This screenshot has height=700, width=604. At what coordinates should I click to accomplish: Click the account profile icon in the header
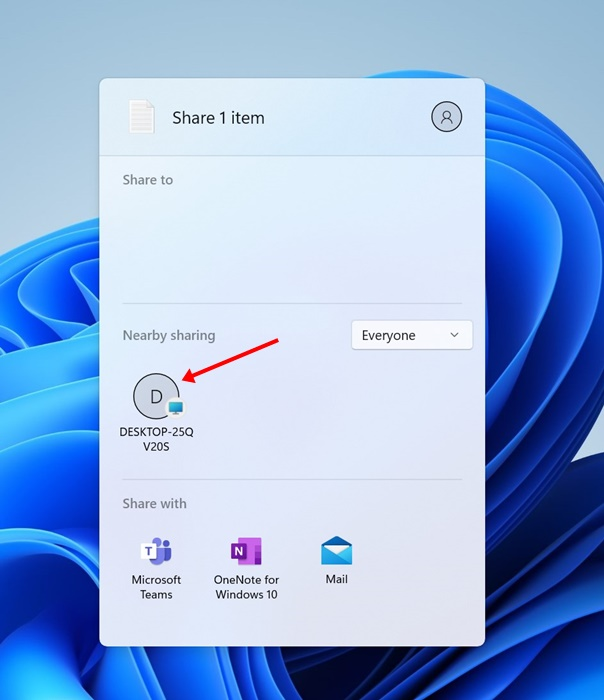pos(446,117)
